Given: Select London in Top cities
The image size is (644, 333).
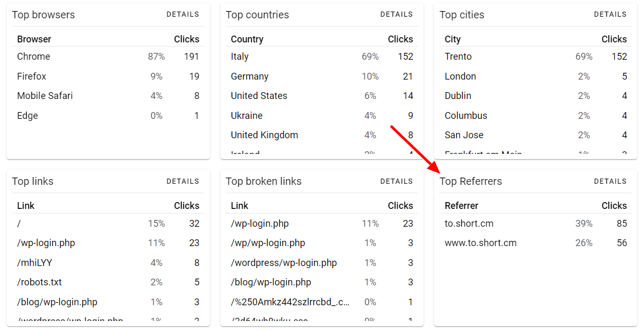Looking at the screenshot, I should [460, 76].
